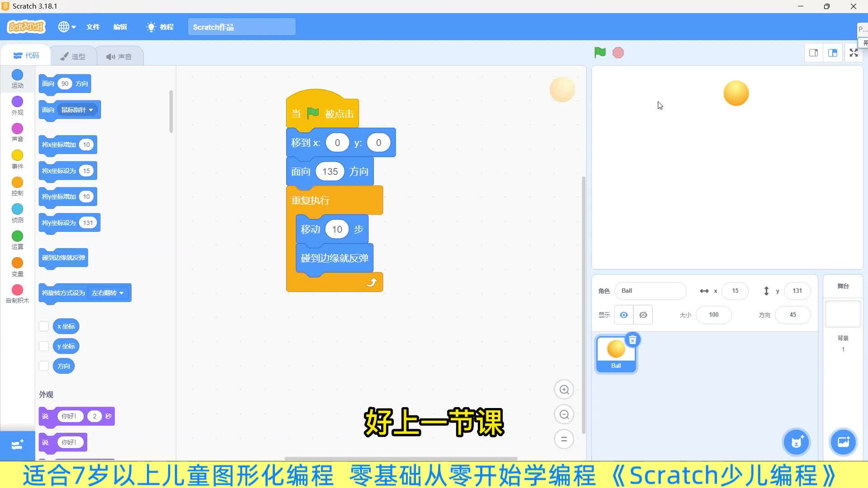Open the 教程 tutorials
The height and width of the screenshot is (488, 868).
pos(160,27)
